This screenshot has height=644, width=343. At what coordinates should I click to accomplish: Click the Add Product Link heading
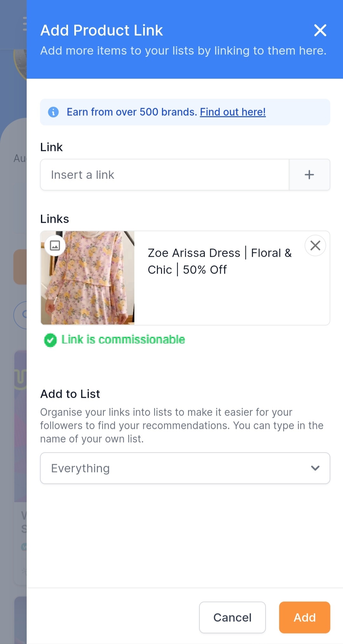102,31
